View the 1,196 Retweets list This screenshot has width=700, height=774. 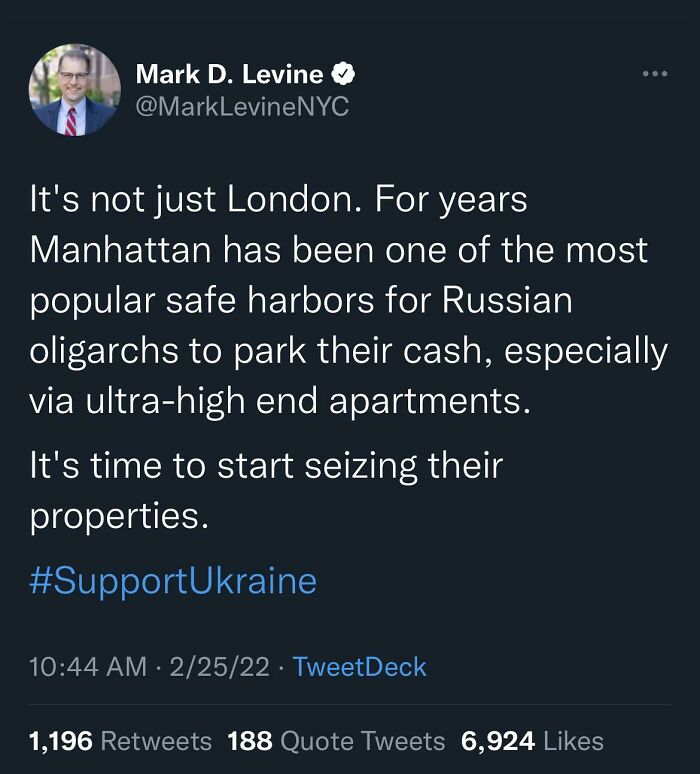(x=121, y=741)
